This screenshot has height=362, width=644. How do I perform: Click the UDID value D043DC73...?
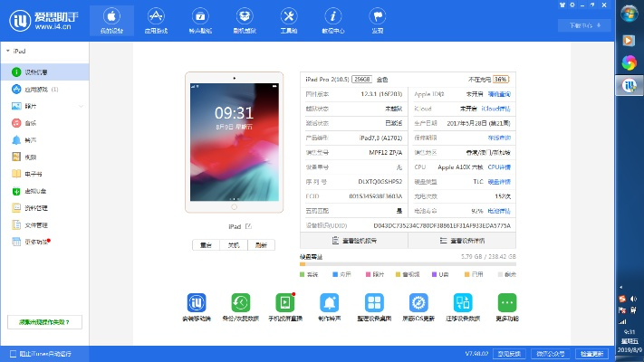tap(442, 225)
